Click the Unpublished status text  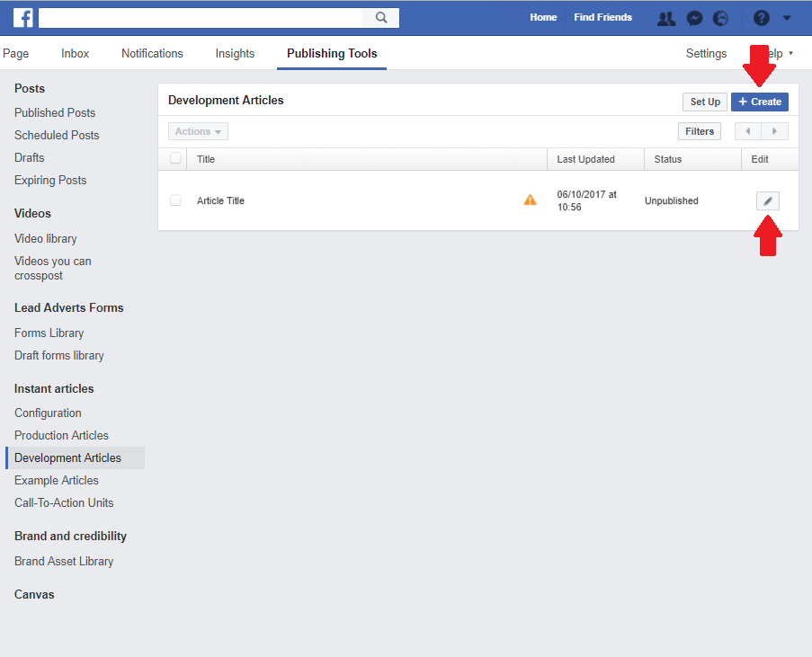(x=671, y=201)
